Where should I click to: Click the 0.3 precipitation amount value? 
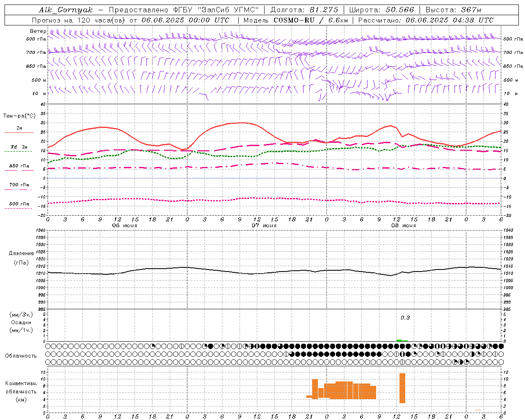point(405,318)
